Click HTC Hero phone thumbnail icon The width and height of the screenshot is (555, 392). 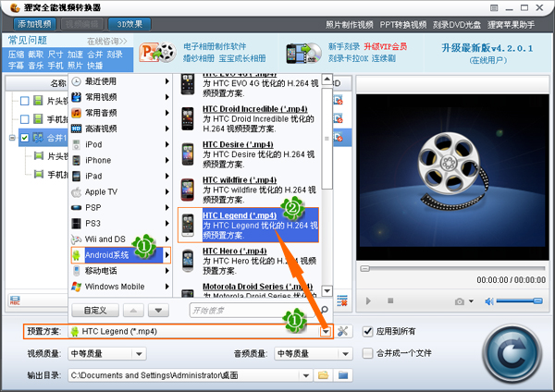[188, 261]
